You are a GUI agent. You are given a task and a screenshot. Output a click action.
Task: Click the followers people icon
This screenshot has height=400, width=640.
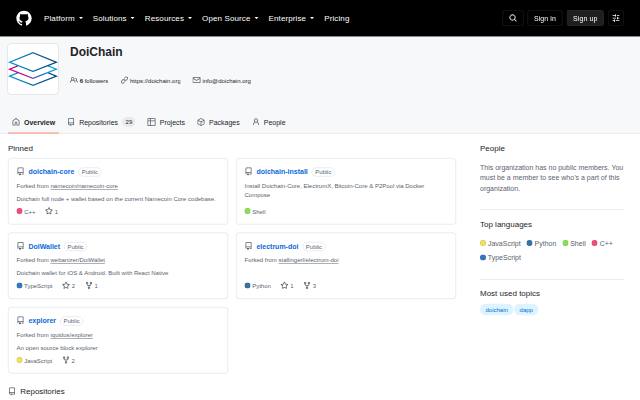point(73,80)
